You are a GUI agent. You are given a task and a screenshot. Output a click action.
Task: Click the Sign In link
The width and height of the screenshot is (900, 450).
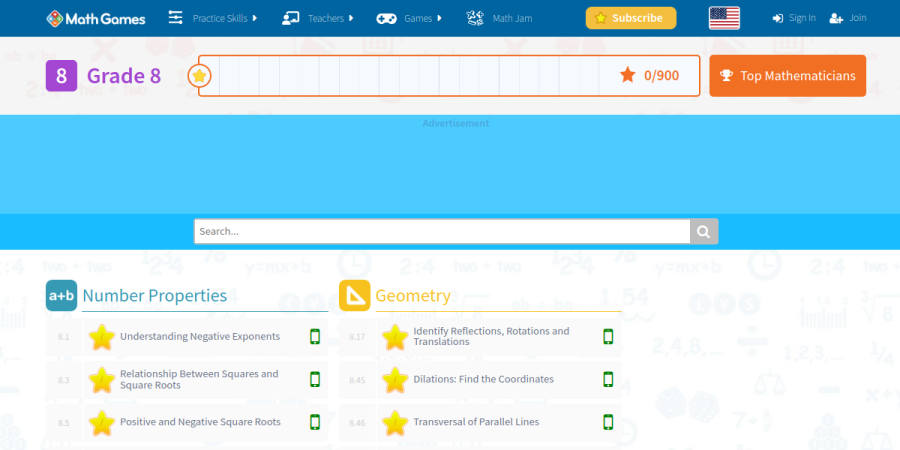(x=802, y=18)
